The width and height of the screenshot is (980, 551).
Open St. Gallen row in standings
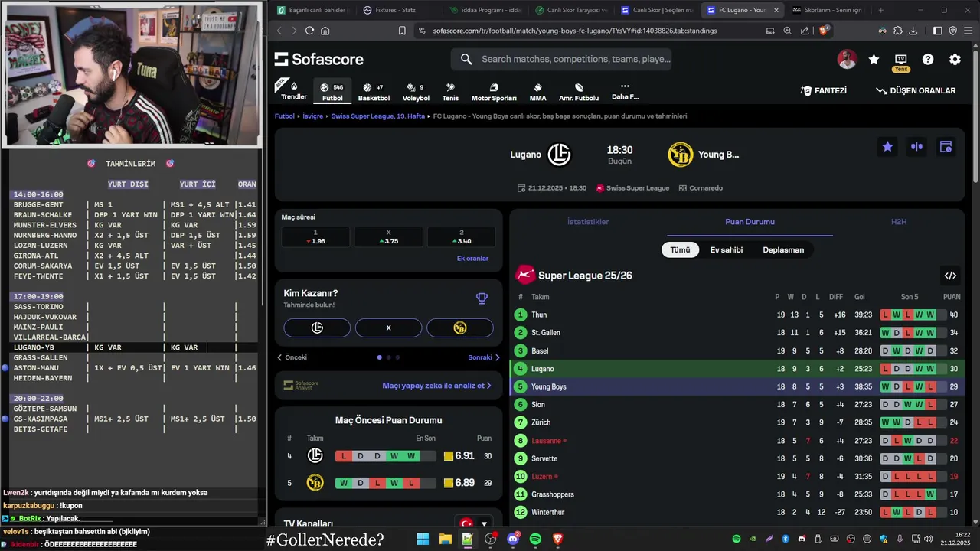click(x=737, y=333)
